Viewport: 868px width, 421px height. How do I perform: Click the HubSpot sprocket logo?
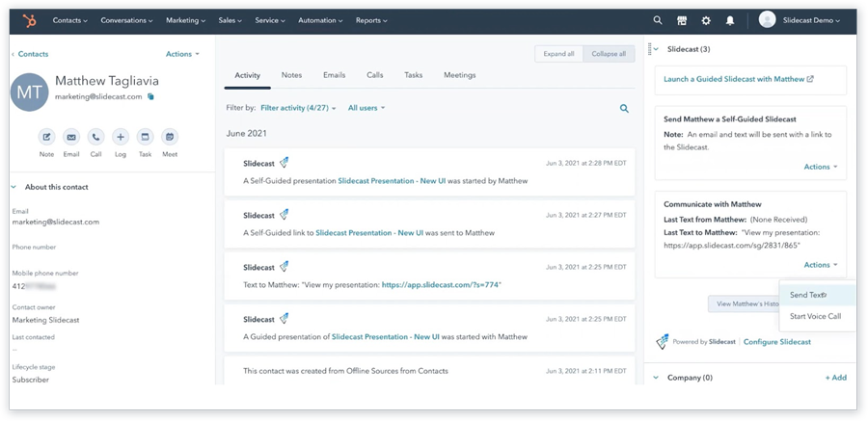(x=29, y=21)
